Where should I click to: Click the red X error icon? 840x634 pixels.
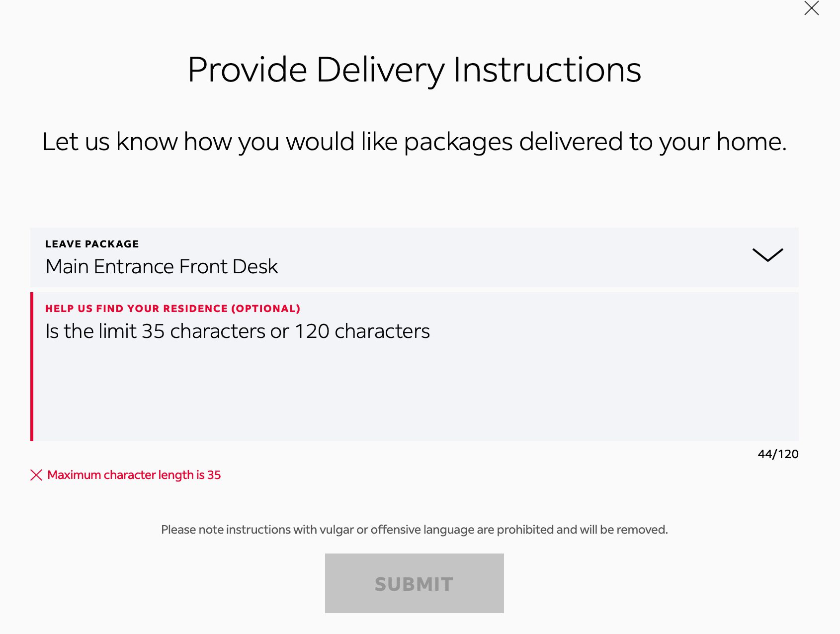pyautogui.click(x=36, y=475)
